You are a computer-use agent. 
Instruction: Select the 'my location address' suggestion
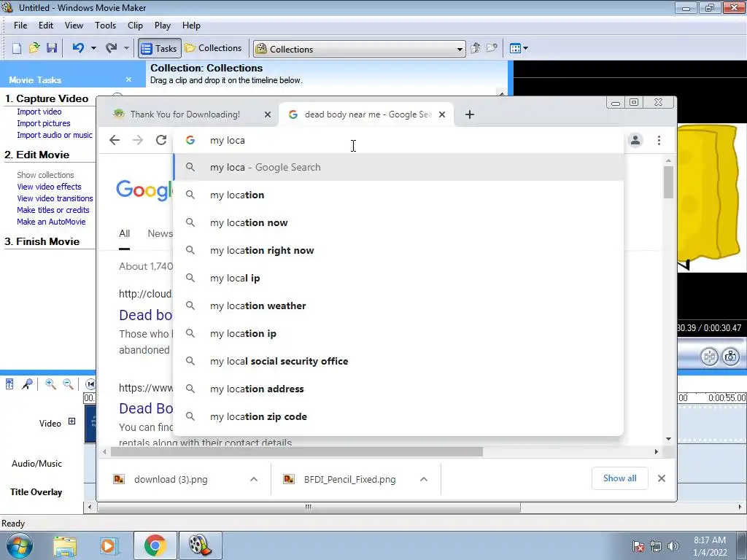coord(398,389)
